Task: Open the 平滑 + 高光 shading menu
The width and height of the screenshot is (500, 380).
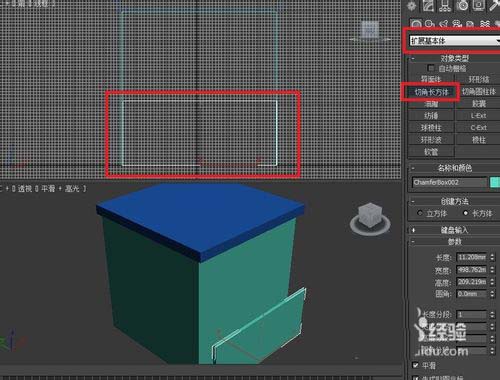Action: tap(61, 189)
